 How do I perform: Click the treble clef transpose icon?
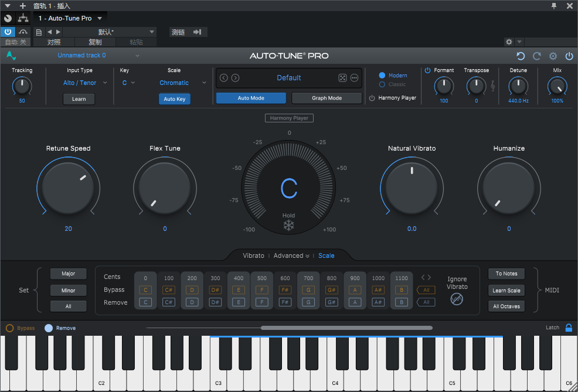click(x=493, y=86)
